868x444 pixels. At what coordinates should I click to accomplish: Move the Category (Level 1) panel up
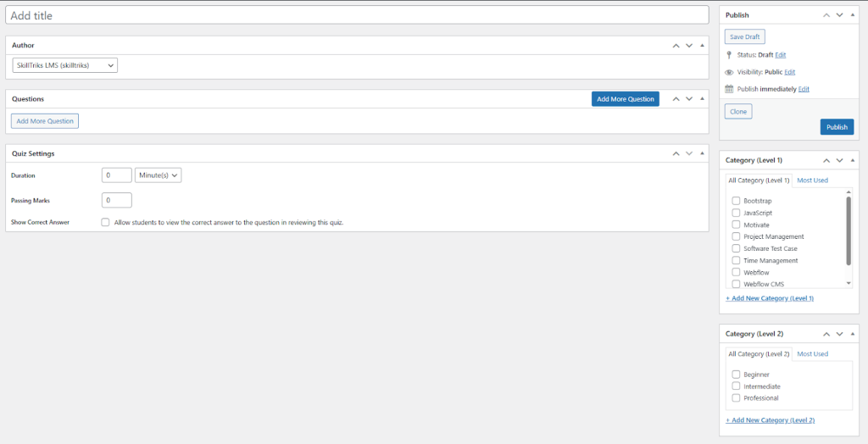tap(826, 160)
